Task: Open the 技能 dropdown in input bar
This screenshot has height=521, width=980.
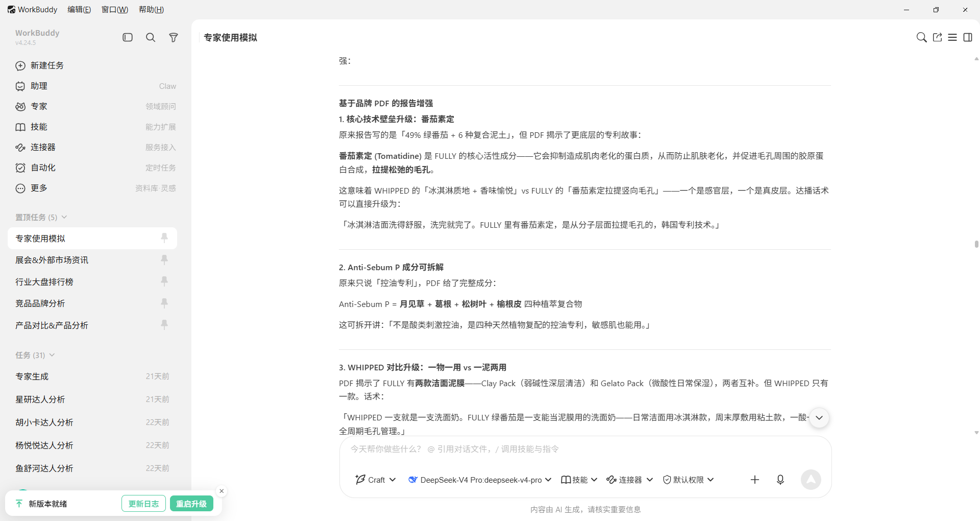Action: pyautogui.click(x=579, y=480)
